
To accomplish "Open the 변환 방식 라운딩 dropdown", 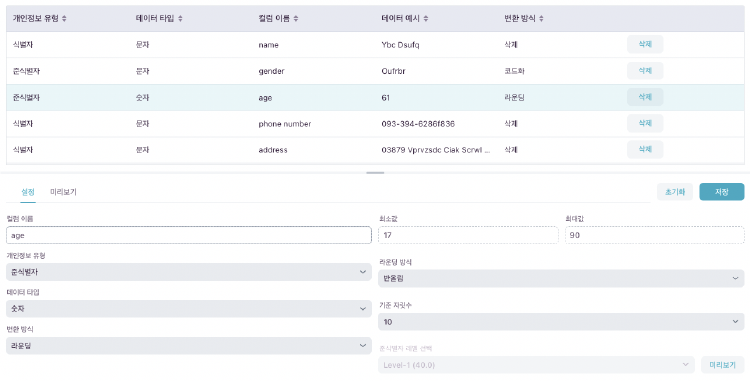I will point(189,346).
